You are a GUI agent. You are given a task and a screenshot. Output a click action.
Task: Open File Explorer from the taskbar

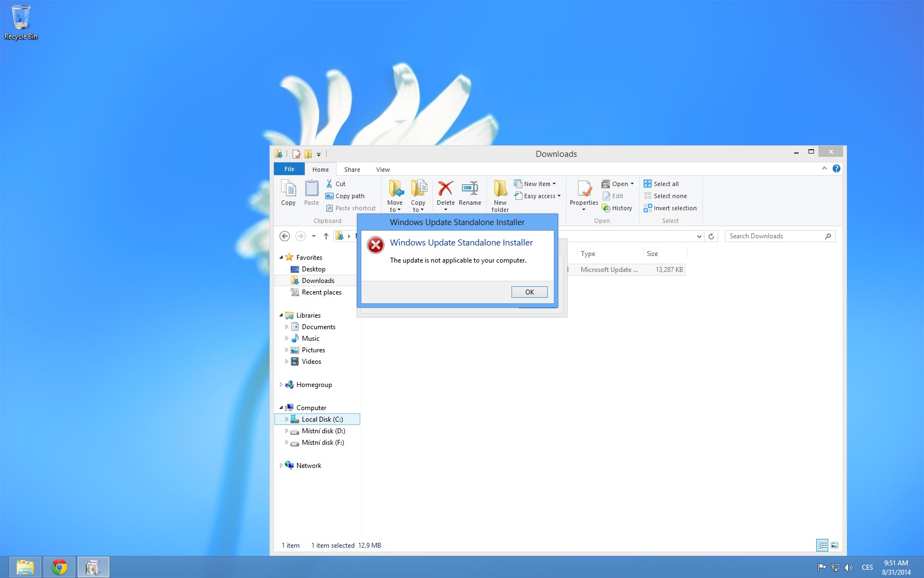pos(25,567)
